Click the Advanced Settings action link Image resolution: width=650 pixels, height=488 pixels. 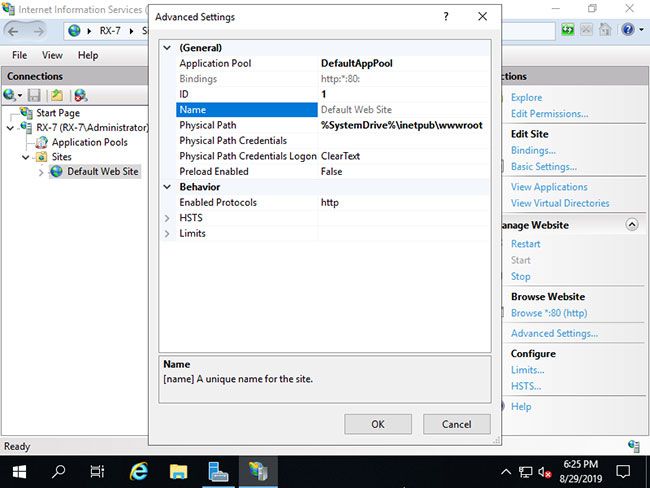click(x=554, y=333)
